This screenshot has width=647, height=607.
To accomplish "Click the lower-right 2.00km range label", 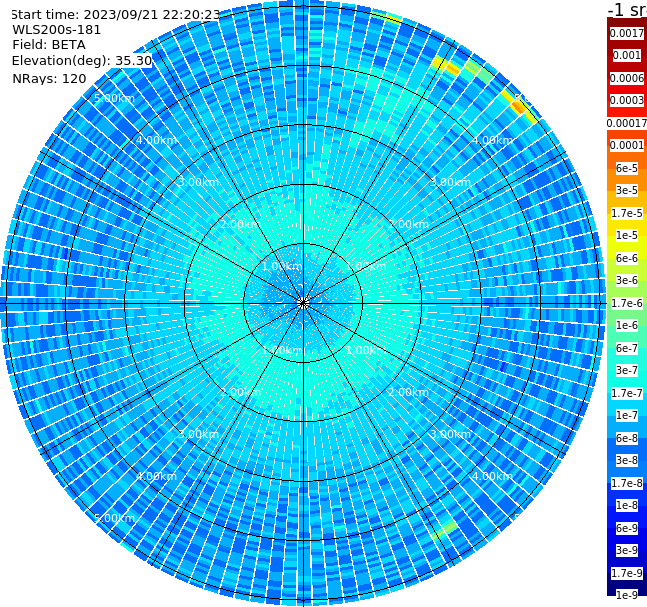I will point(408,392).
